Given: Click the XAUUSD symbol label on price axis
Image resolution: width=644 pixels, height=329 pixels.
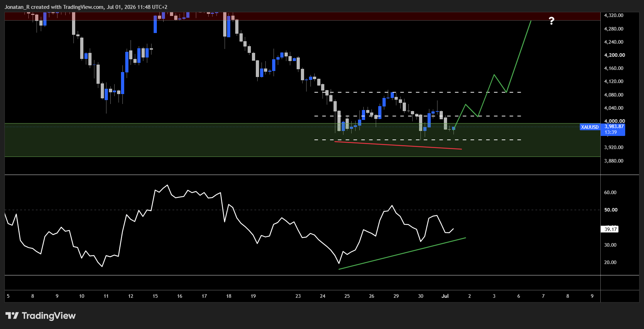Looking at the screenshot, I should tap(590, 127).
